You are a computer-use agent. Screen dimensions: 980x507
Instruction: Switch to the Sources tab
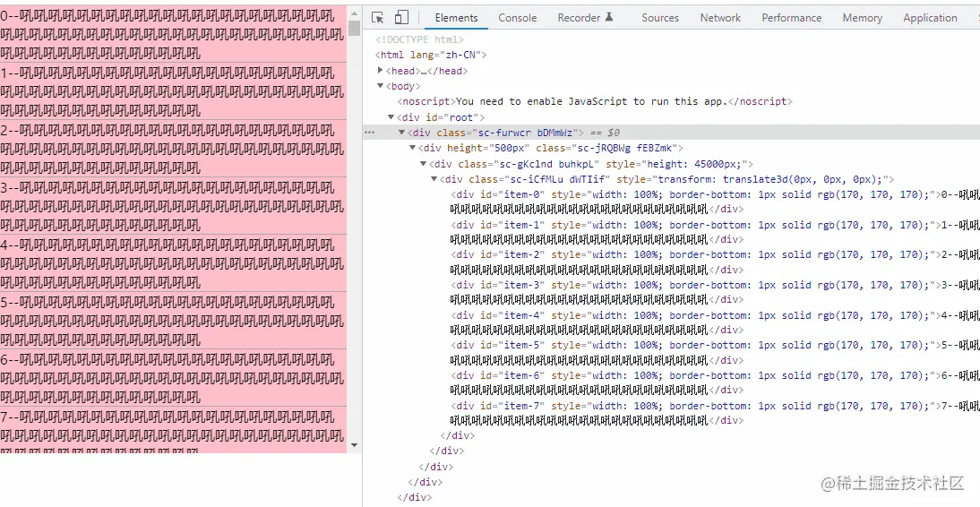pyautogui.click(x=660, y=18)
